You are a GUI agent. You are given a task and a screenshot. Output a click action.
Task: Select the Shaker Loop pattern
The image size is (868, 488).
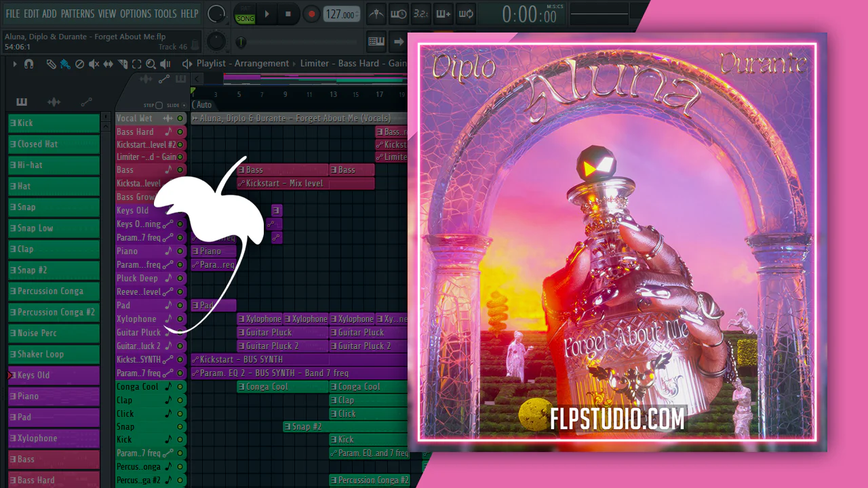(54, 354)
